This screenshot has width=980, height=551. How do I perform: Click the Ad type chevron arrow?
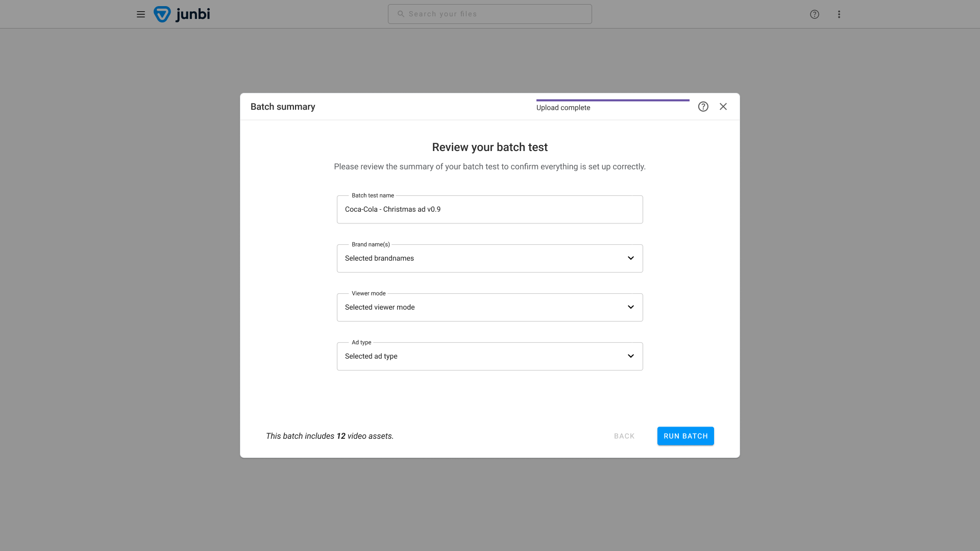pos(631,356)
